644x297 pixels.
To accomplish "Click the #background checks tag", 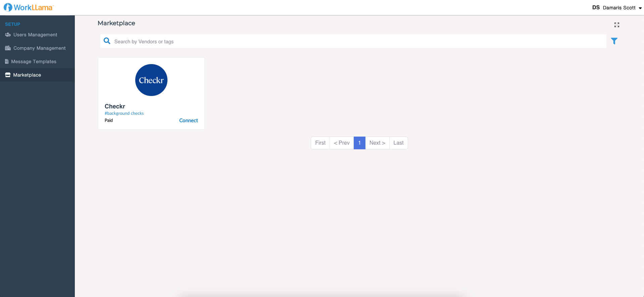I will point(124,113).
